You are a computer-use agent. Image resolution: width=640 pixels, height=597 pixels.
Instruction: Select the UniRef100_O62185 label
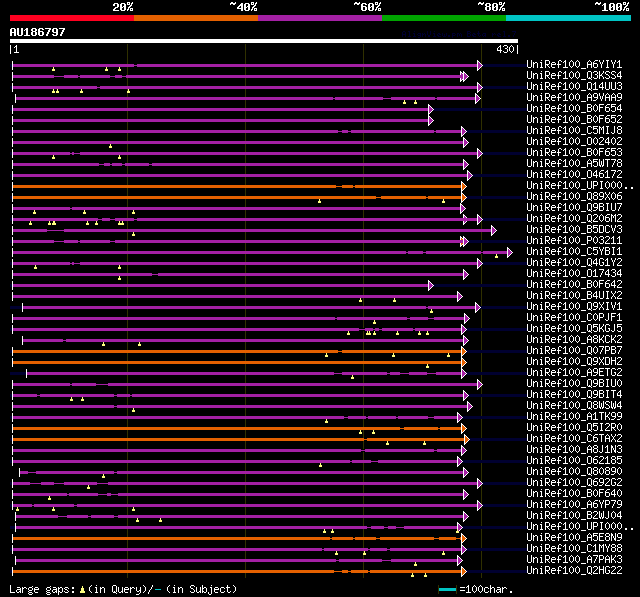(574, 461)
